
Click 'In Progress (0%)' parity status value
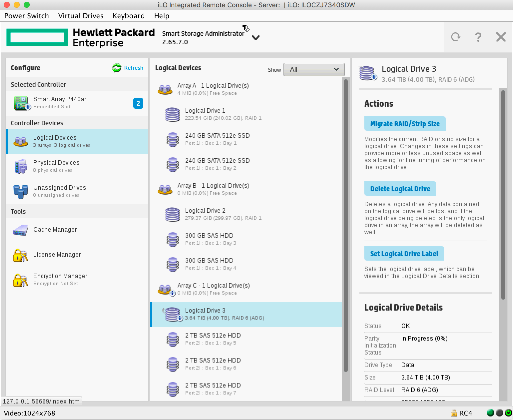[x=424, y=339]
